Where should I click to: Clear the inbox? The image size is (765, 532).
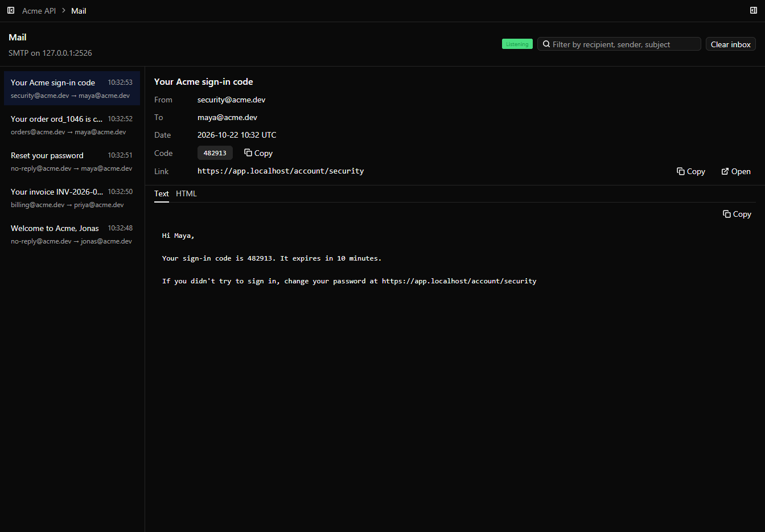coord(731,44)
